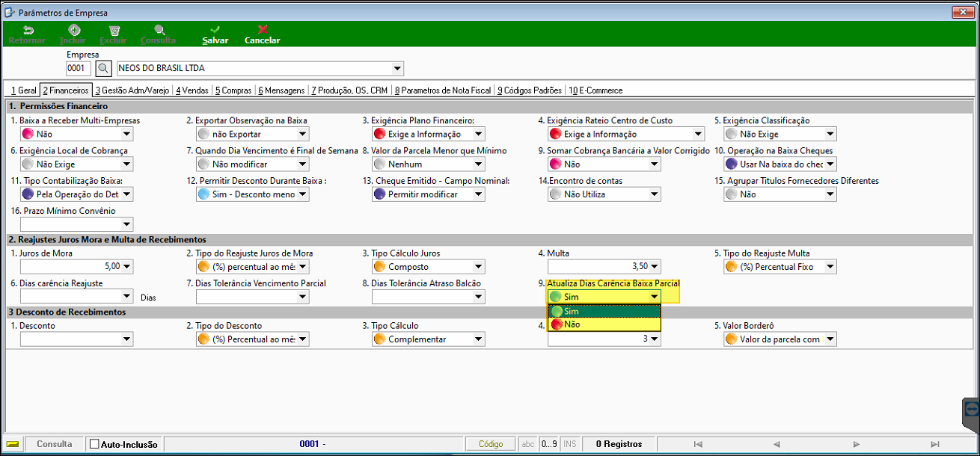Click the Consulta button at bottom left
This screenshot has height=456, width=980.
[55, 444]
